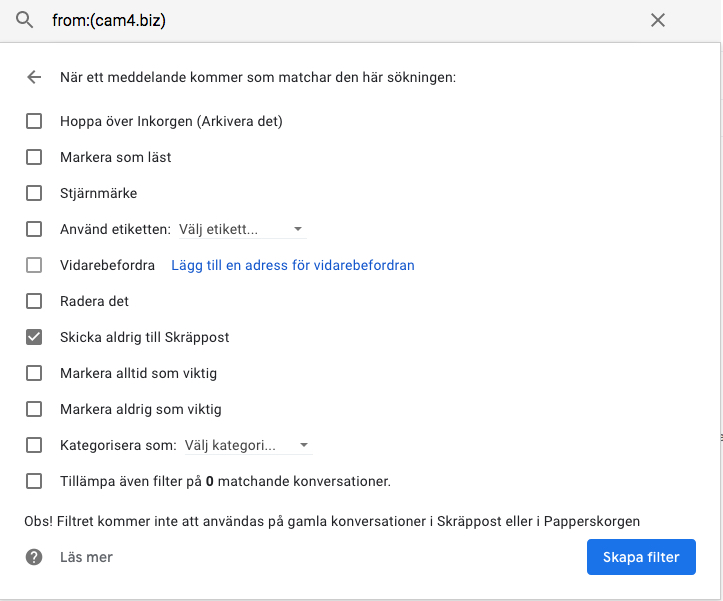Tick the 'Radera det' checkbox
Viewport: 723px width, 601px height.
[x=34, y=301]
